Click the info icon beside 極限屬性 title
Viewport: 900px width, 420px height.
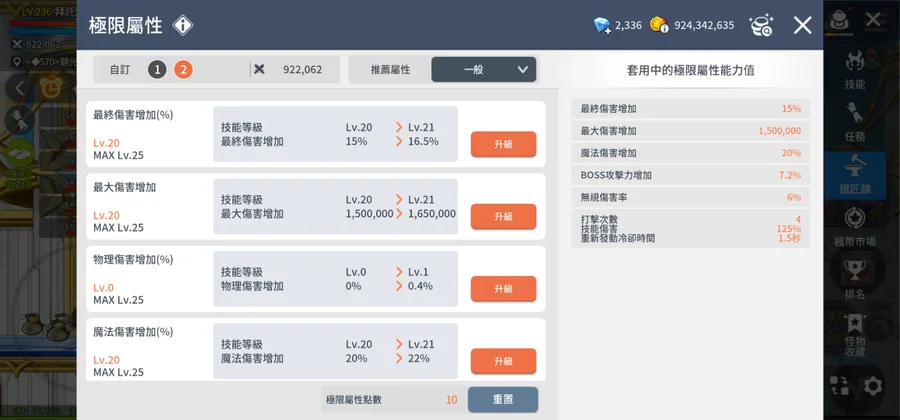click(x=184, y=25)
